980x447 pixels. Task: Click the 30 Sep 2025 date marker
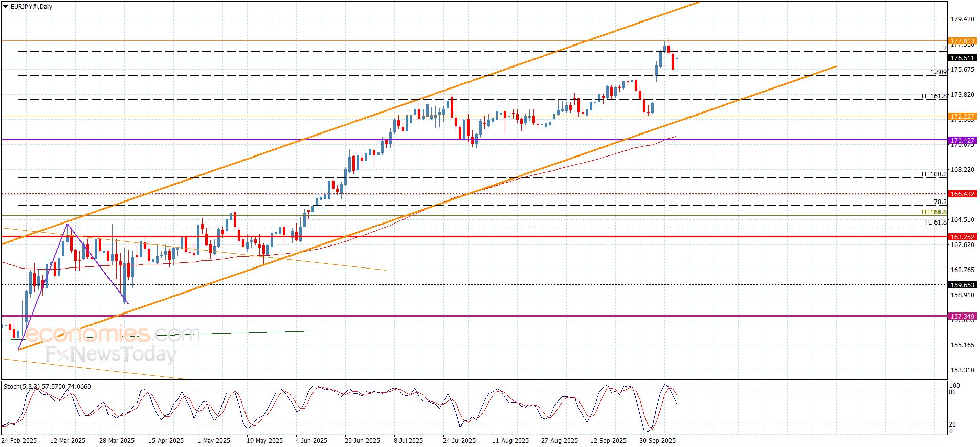(x=657, y=441)
